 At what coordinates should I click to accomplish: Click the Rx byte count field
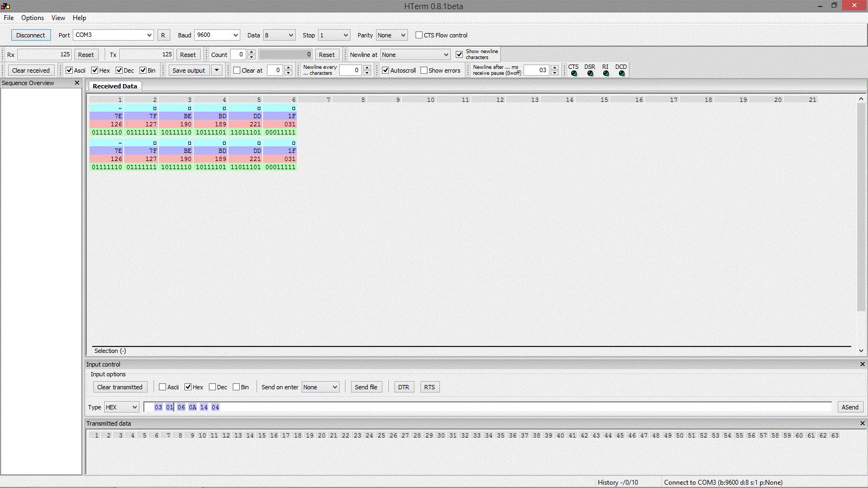44,55
